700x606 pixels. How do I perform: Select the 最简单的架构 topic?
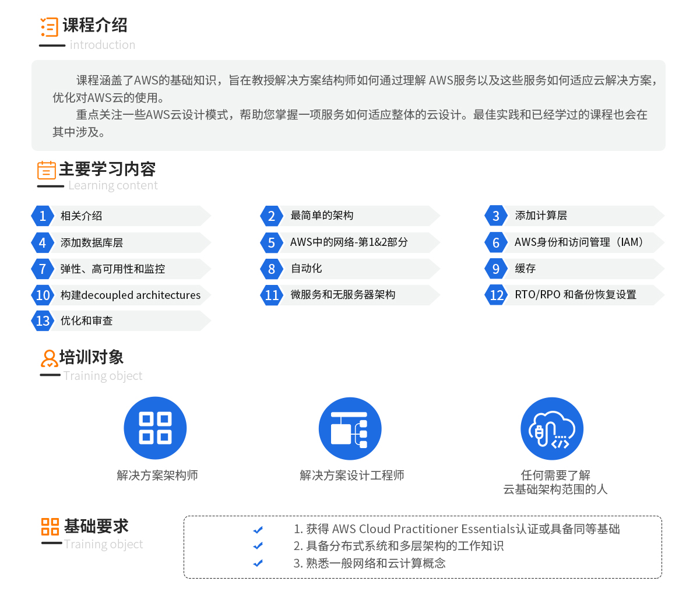tap(350, 216)
